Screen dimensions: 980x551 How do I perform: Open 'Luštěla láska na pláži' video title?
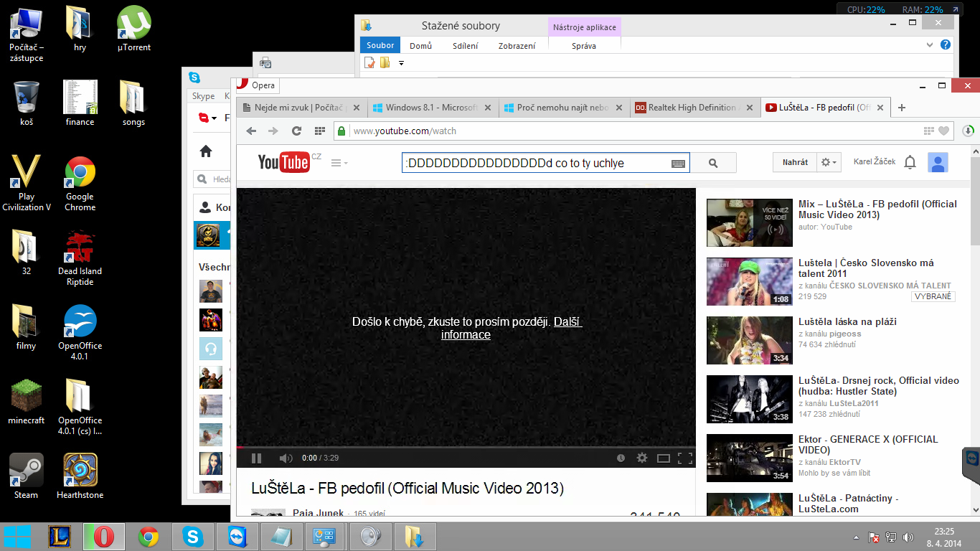[x=847, y=321]
